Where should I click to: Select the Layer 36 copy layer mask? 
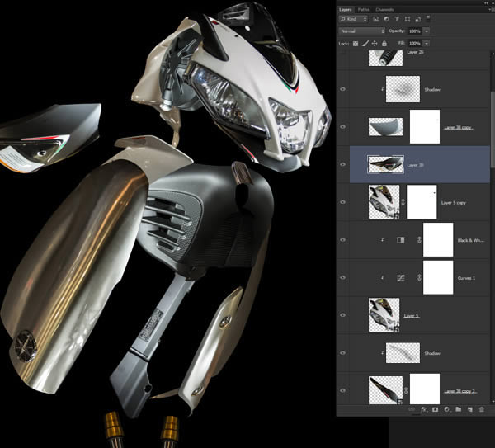[x=425, y=126]
